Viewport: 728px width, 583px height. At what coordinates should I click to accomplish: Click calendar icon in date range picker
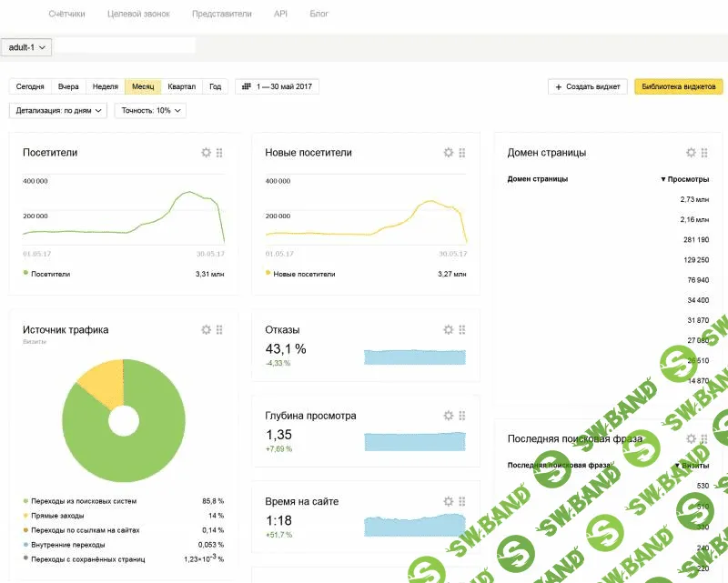pyautogui.click(x=246, y=86)
